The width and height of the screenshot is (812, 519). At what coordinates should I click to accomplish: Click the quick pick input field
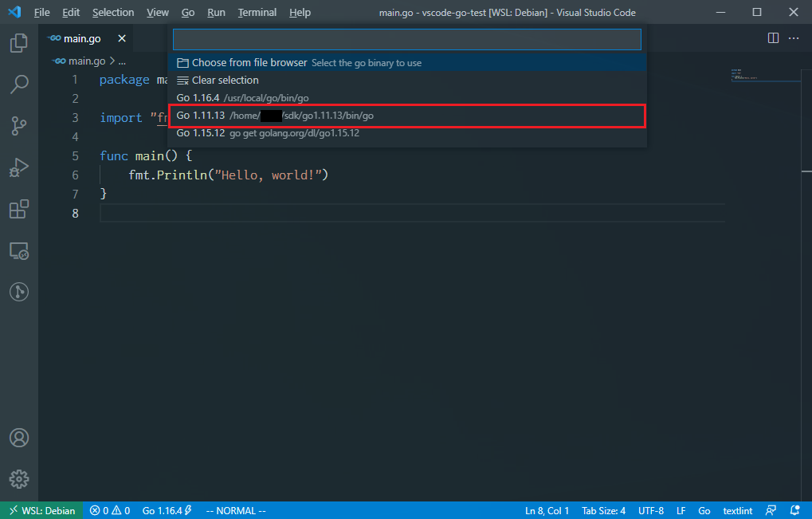click(406, 39)
